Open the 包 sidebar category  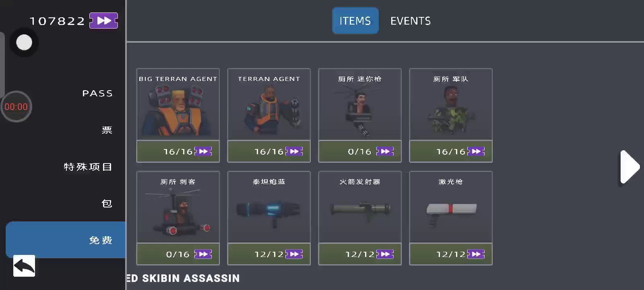(x=107, y=203)
